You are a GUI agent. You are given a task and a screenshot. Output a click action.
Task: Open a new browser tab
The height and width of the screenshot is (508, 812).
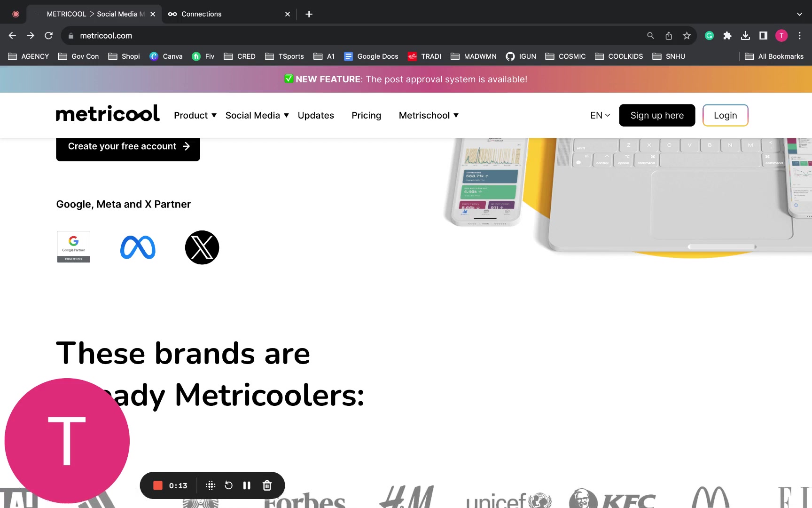309,14
